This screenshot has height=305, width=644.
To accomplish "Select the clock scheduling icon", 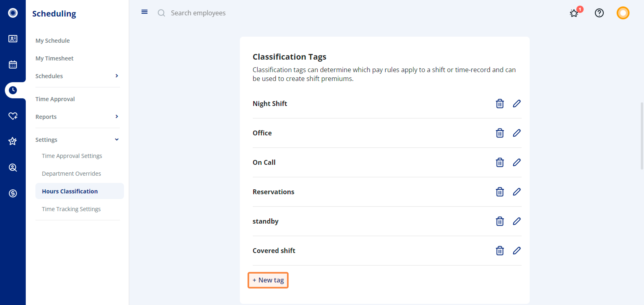I will tap(13, 90).
